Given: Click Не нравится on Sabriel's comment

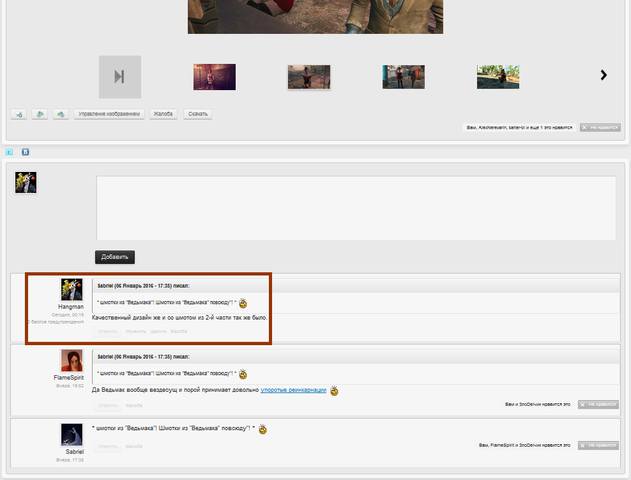Looking at the screenshot, I should 598,445.
